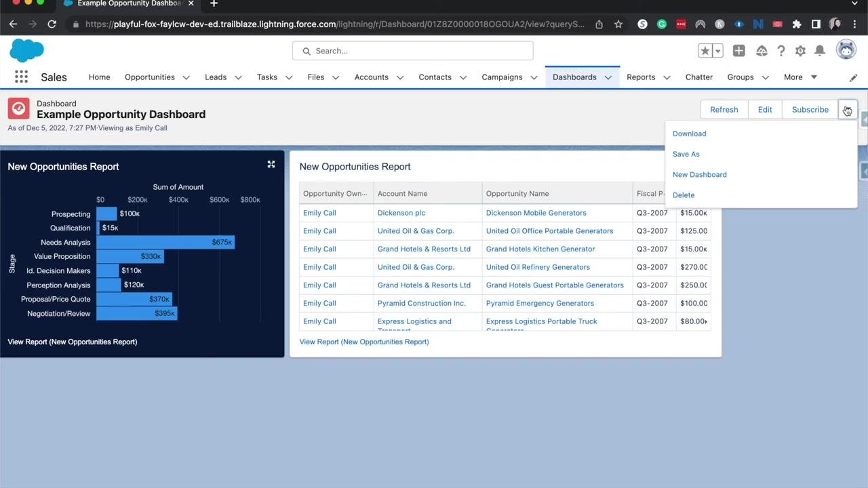Open the Setup gear icon

(x=800, y=51)
